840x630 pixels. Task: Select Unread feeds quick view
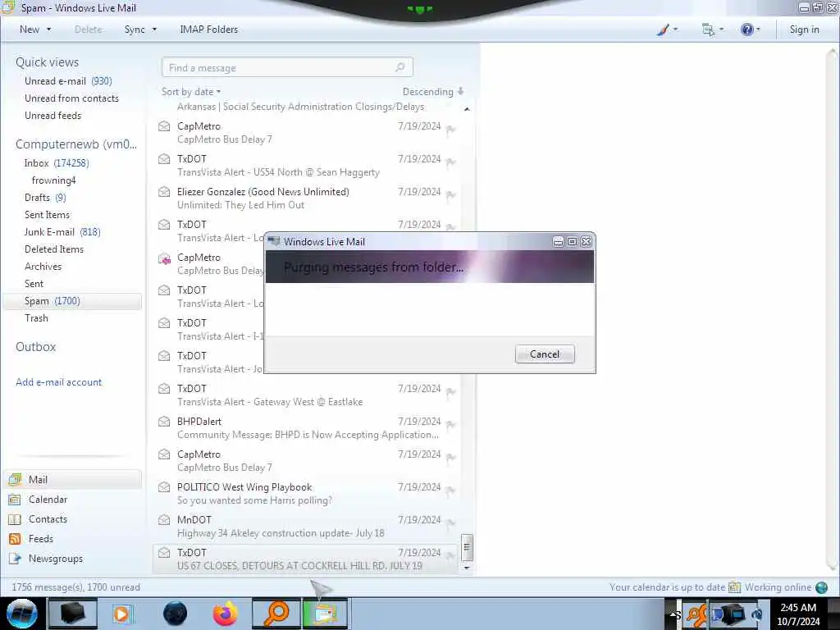click(x=53, y=115)
